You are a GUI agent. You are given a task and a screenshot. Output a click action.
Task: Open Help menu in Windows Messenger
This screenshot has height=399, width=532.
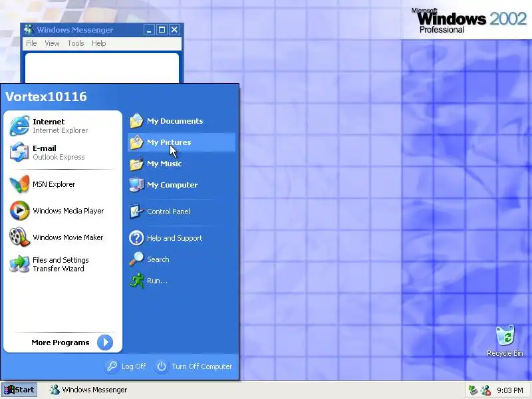coord(98,43)
